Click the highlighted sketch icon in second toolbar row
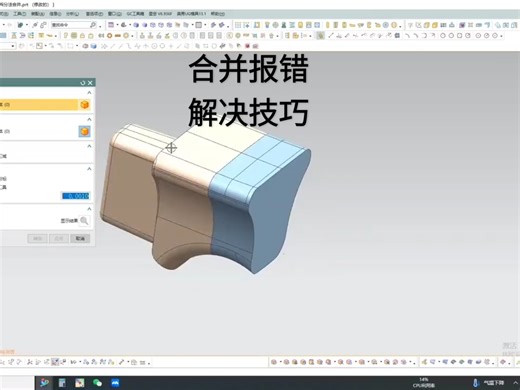The image size is (520, 390). tap(320, 36)
